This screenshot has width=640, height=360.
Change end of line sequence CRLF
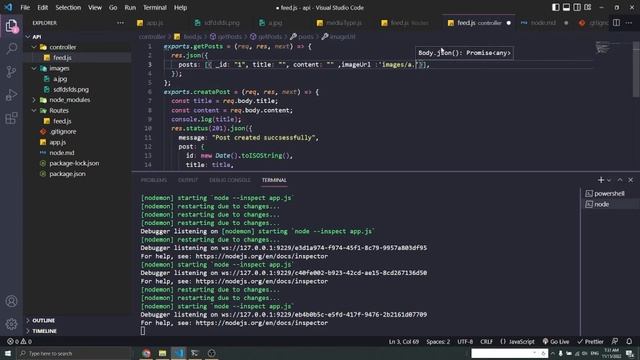[486, 342]
